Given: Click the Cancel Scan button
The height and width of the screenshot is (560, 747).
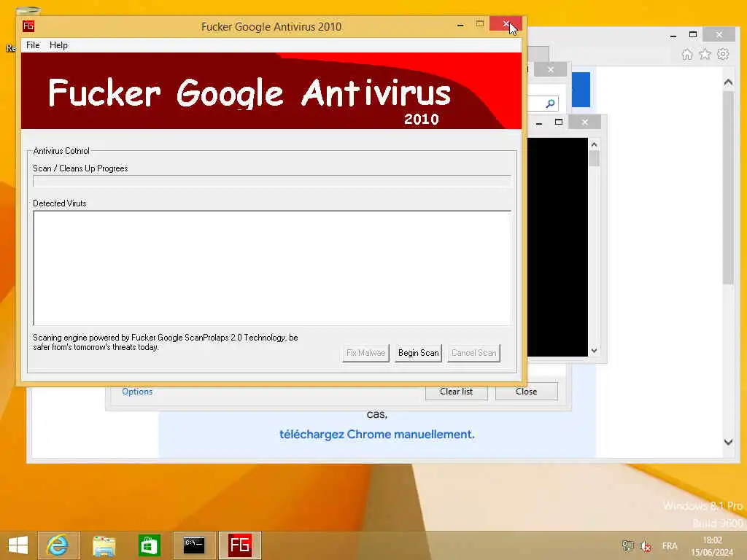Looking at the screenshot, I should pyautogui.click(x=473, y=353).
